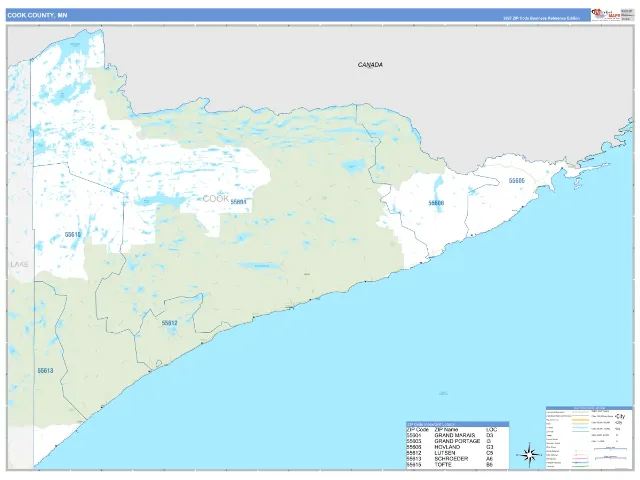Click the compass rose icon
Screen dimensions: 640x480
[x=529, y=455]
